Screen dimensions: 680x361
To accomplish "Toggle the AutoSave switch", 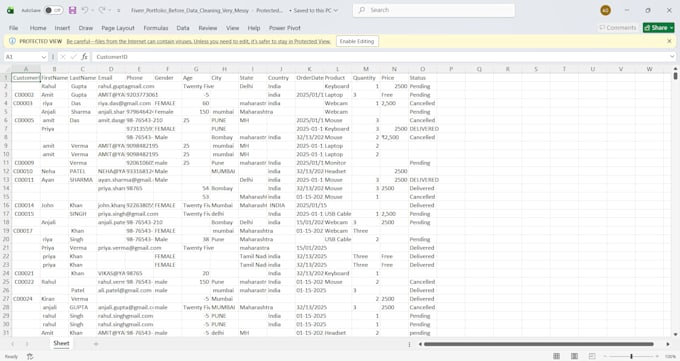I will coord(54,10).
